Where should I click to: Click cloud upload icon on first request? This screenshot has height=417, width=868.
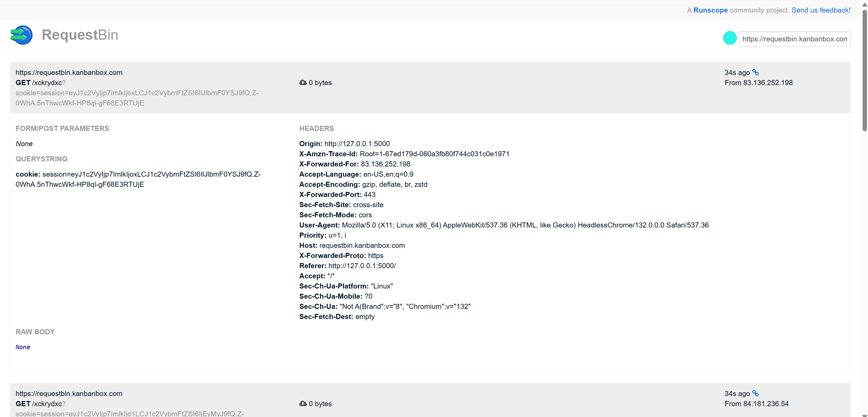pos(303,82)
